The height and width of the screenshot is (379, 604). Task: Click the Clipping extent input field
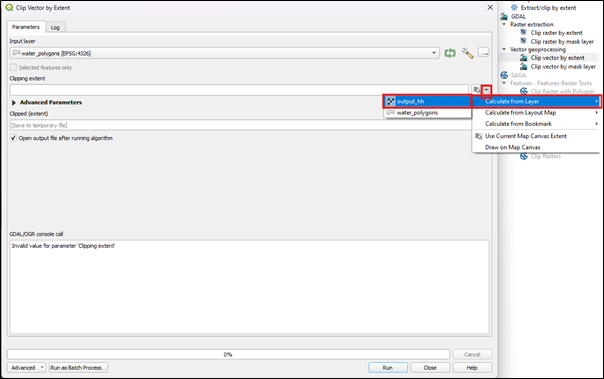coord(239,90)
